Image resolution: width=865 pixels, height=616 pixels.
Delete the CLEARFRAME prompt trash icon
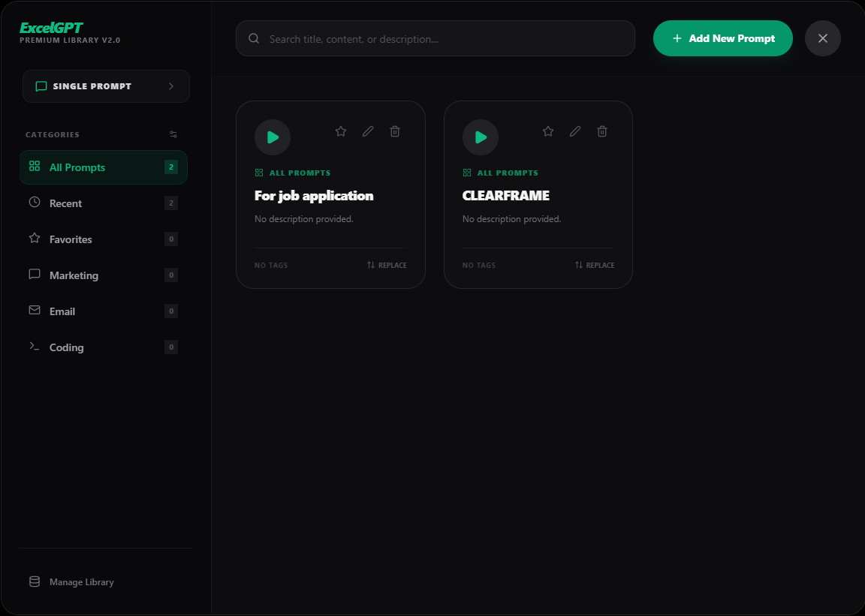(602, 131)
